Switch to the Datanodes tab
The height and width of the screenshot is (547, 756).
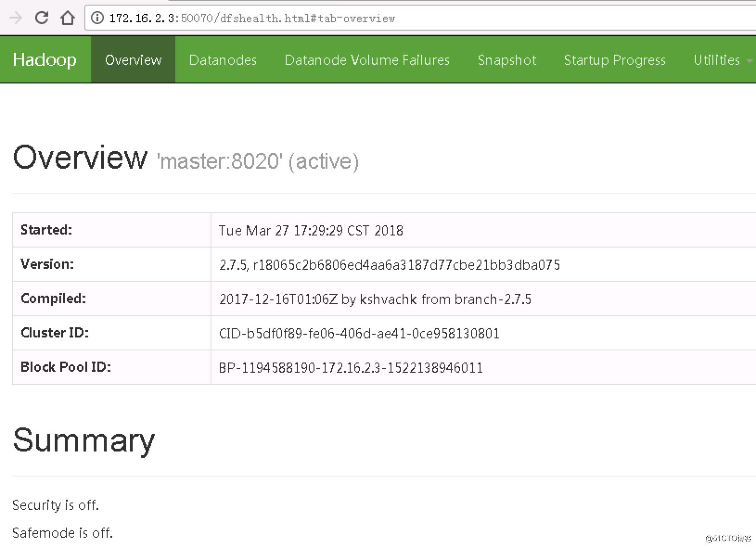coord(223,60)
